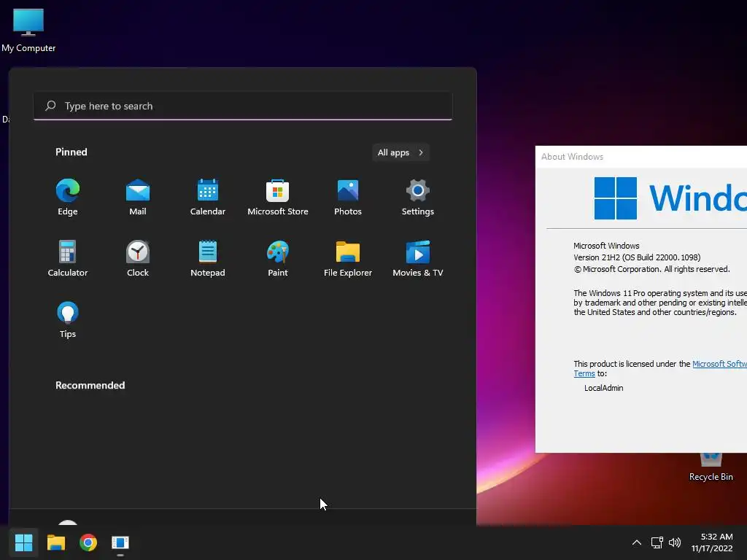The image size is (747, 560).
Task: Open the volume tray icon
Action: click(675, 542)
